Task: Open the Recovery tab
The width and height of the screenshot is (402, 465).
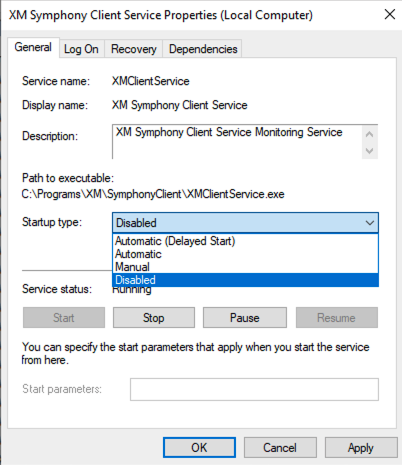Action: coord(134,49)
